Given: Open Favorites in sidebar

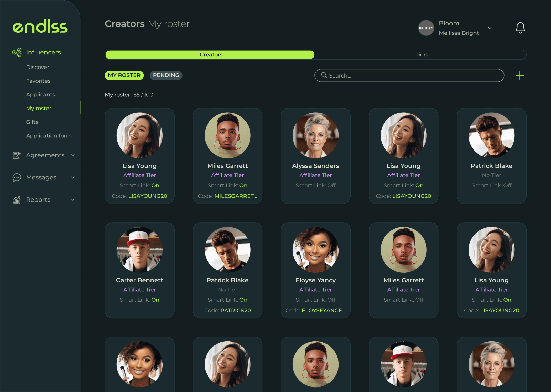Looking at the screenshot, I should (38, 81).
